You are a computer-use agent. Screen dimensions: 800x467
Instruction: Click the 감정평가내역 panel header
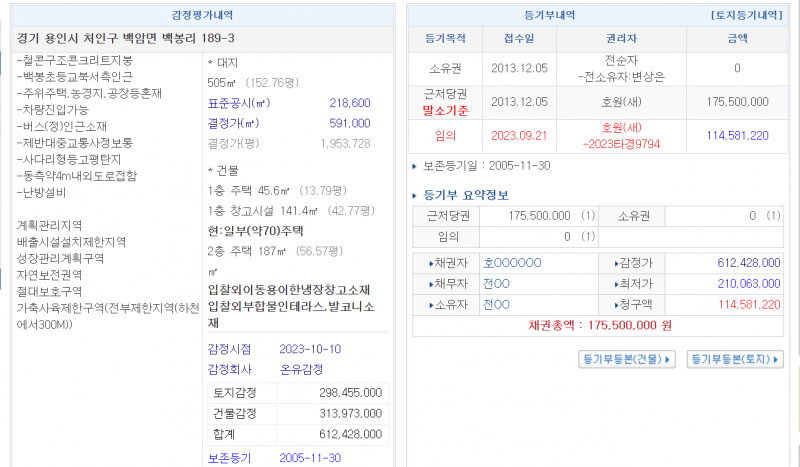click(x=200, y=15)
